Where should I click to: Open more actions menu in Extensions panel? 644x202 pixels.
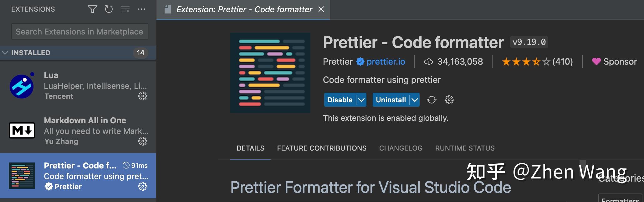pos(142,9)
